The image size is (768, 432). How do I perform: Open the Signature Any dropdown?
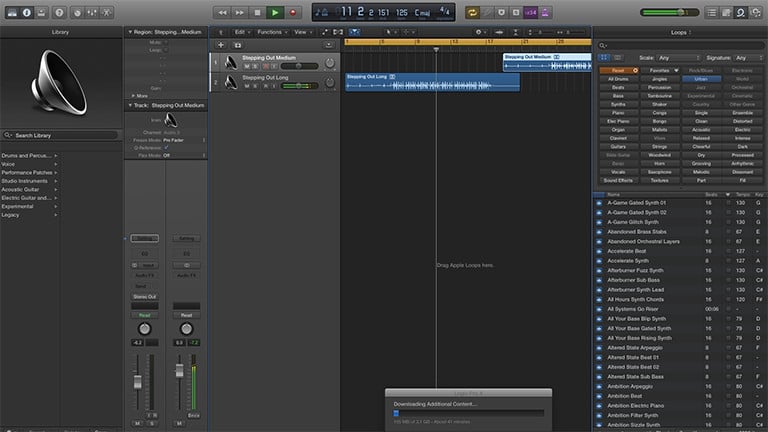coord(748,58)
